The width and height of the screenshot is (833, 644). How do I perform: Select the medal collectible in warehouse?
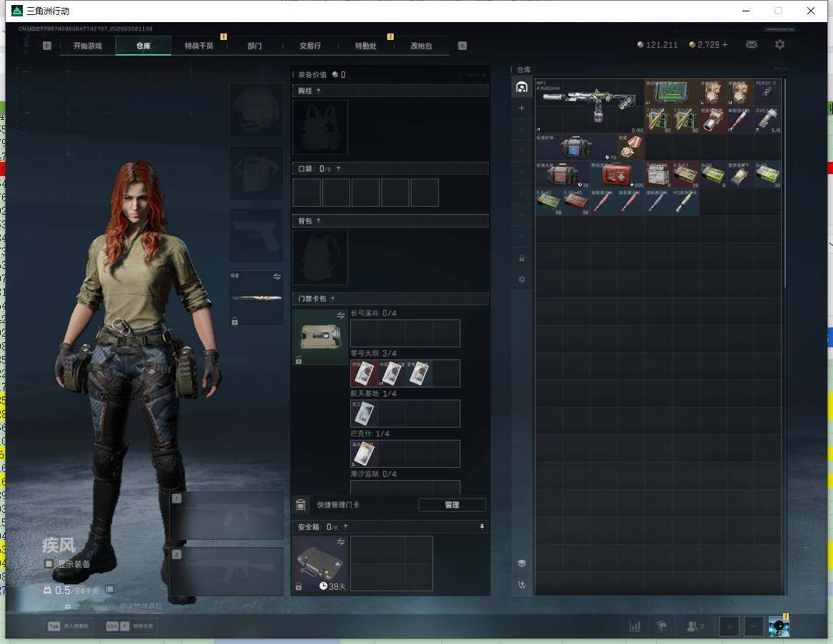pos(630,147)
